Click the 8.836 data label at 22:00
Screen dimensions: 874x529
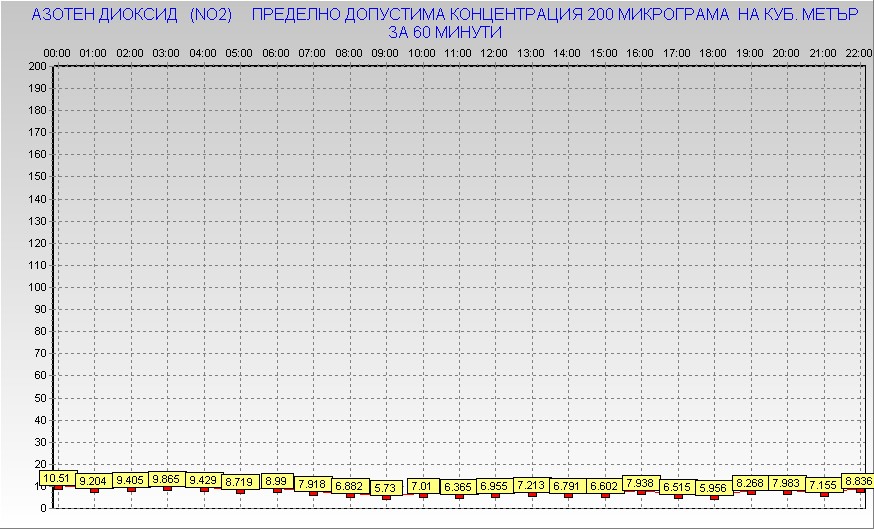click(859, 481)
